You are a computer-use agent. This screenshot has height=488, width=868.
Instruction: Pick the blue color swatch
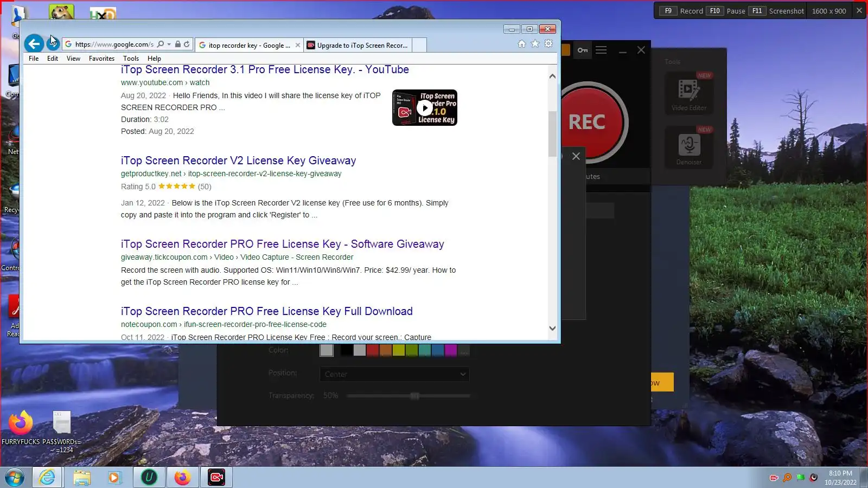pyautogui.click(x=438, y=350)
